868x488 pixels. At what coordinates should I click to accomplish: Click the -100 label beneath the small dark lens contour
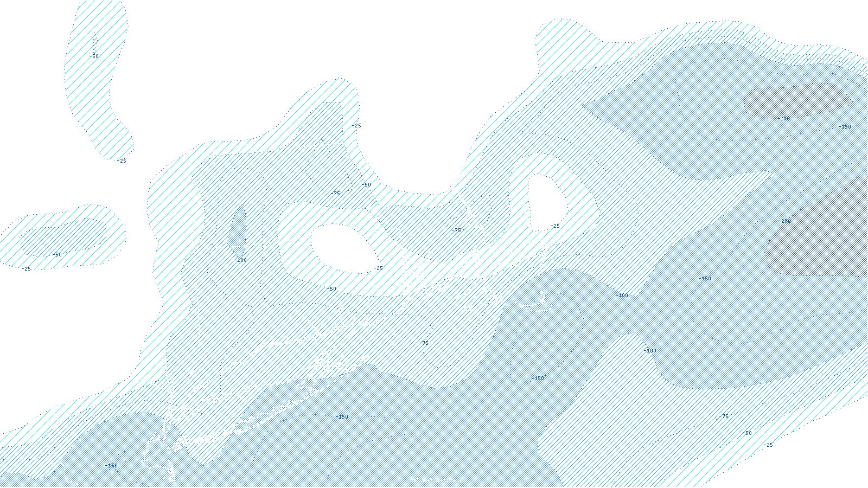tap(240, 260)
